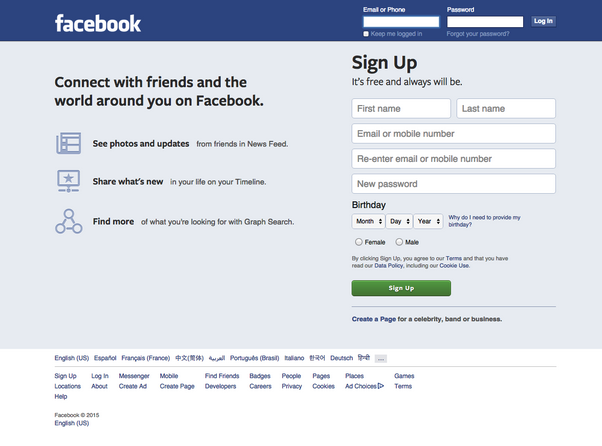Focus the New password field
The image size is (602, 446).
[453, 184]
